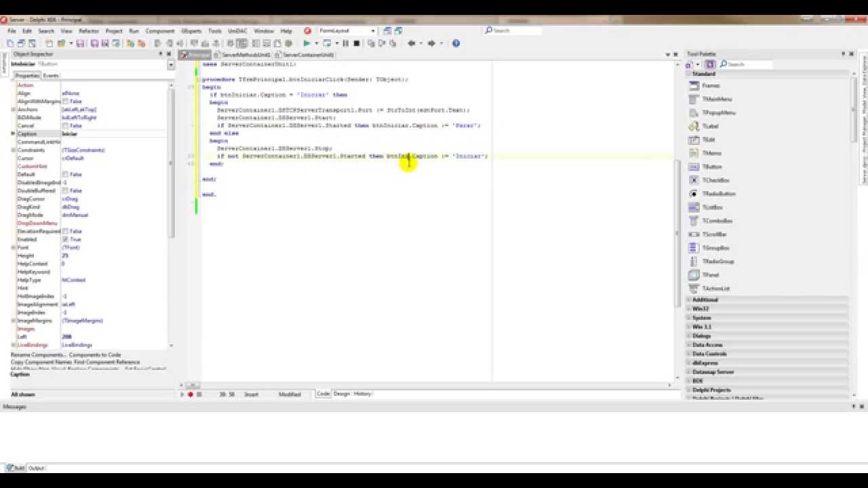
Task: Open the Tools menu
Action: (215, 31)
